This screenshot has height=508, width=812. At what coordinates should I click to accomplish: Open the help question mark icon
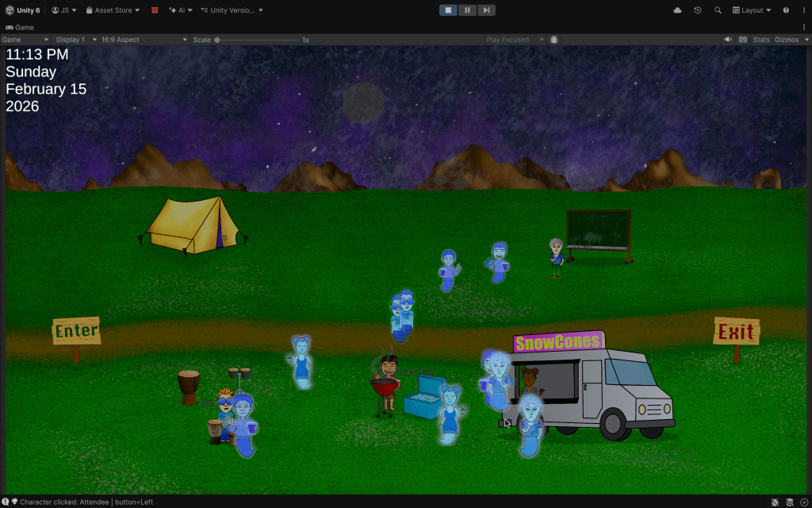click(786, 10)
